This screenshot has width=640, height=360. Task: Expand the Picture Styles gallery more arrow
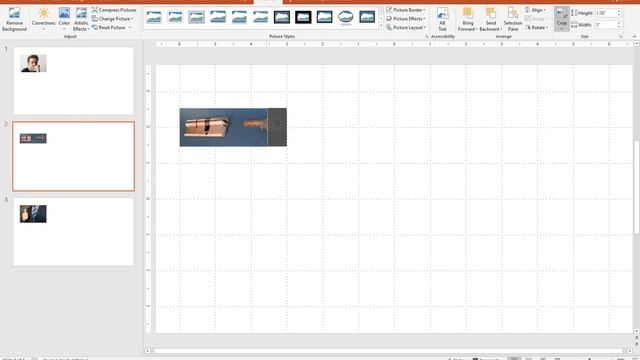(381, 26)
